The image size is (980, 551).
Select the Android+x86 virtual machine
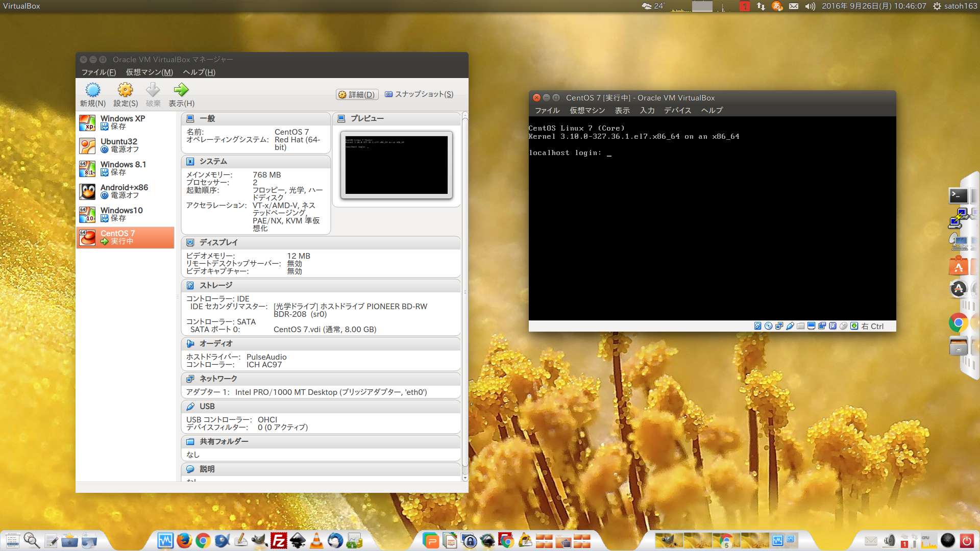point(125,191)
